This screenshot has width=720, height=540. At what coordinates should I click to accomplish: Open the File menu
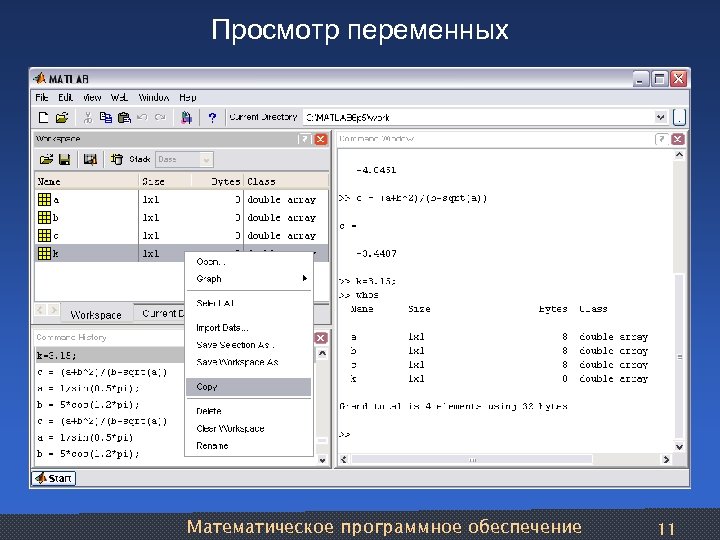point(42,97)
